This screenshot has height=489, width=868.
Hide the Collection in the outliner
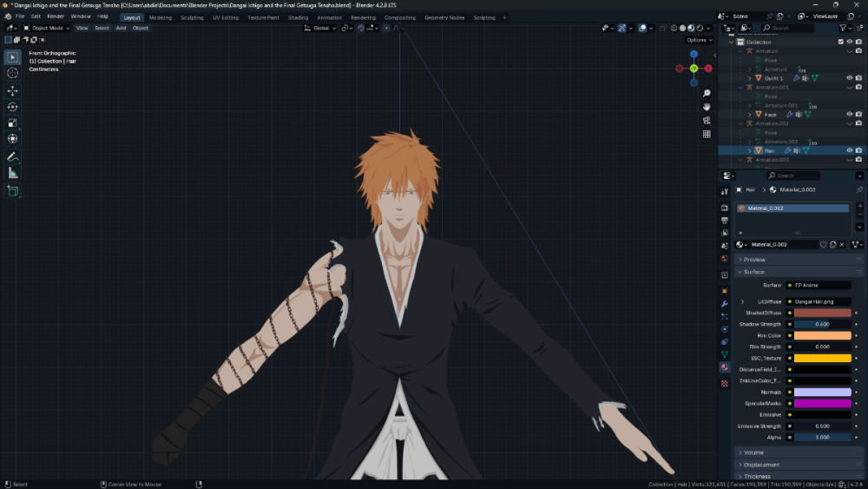[x=849, y=42]
